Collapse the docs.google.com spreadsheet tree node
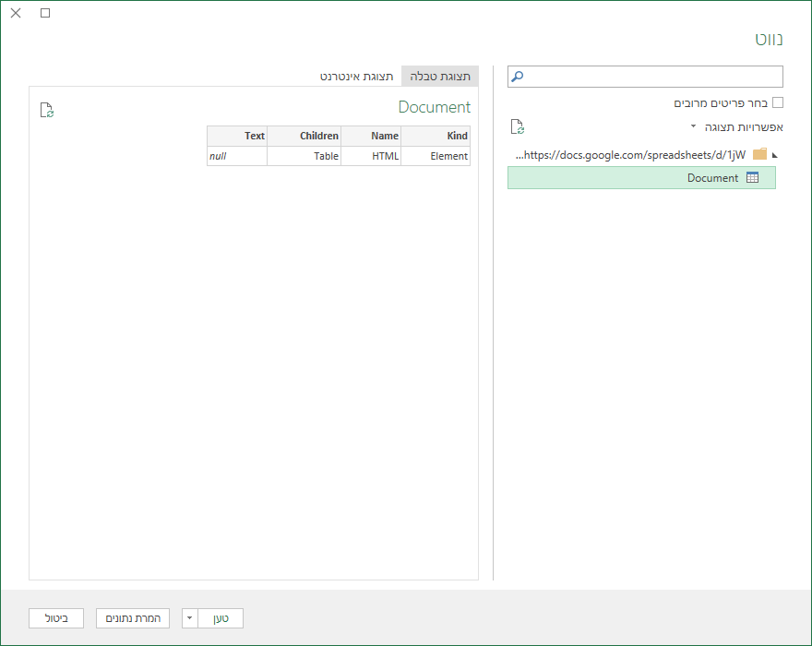Image resolution: width=812 pixels, height=646 pixels. pos(775,155)
